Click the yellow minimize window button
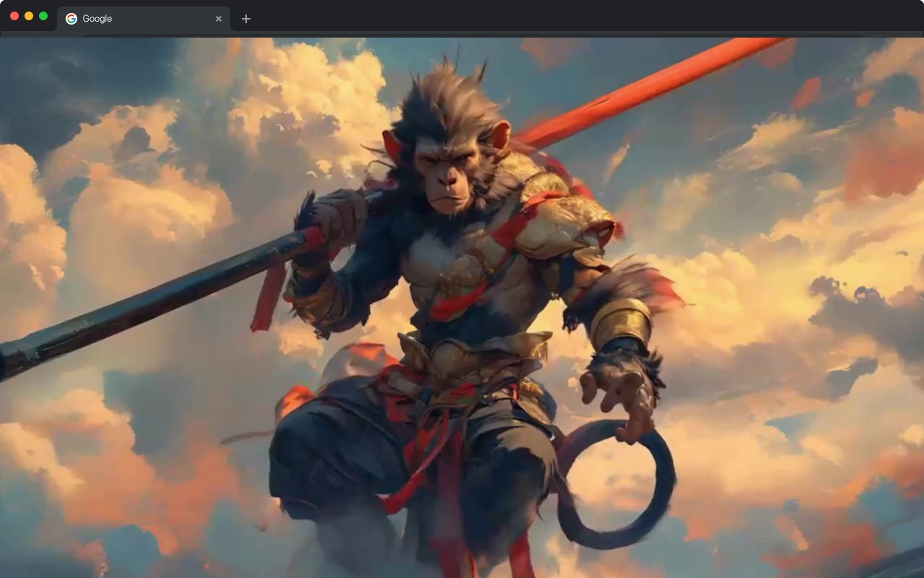Screen dimensions: 924x578 pyautogui.click(x=29, y=16)
